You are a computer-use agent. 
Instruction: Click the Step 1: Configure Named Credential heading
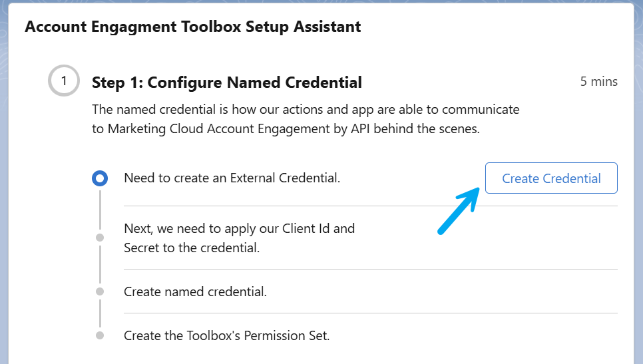[x=227, y=83]
